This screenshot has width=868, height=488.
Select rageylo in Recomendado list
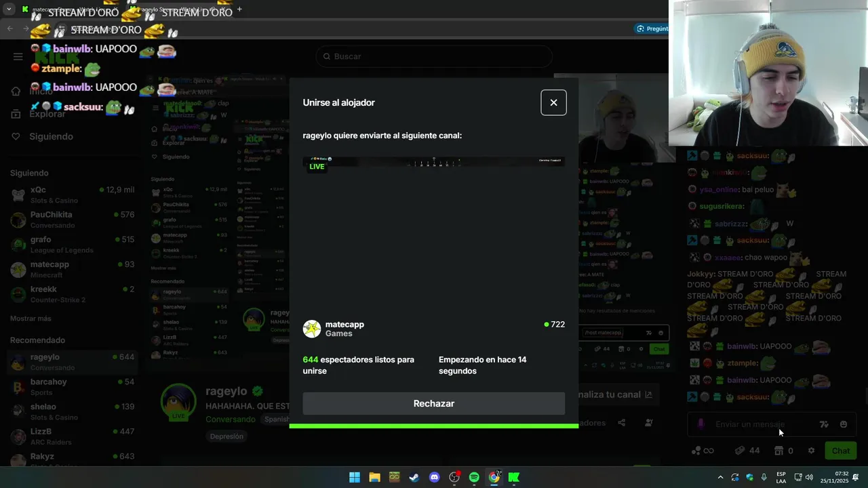pyautogui.click(x=72, y=362)
